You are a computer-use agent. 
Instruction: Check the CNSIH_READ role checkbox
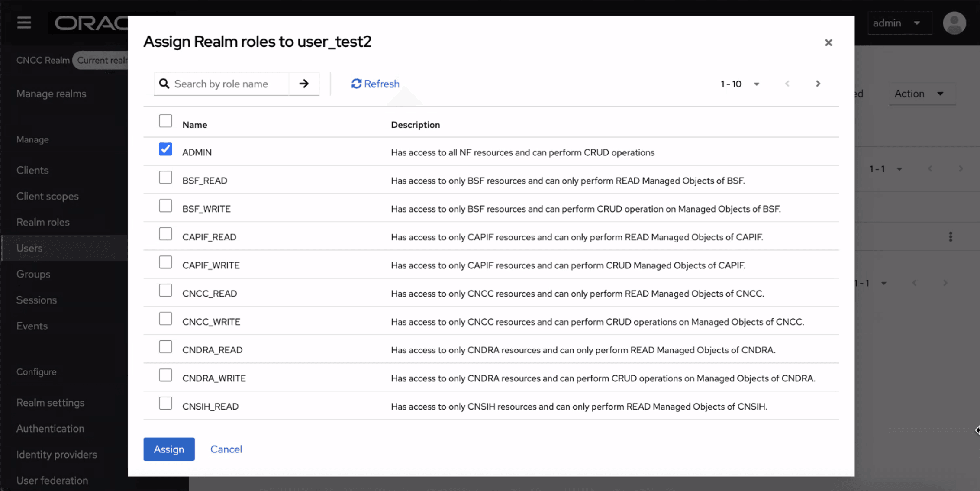point(165,403)
